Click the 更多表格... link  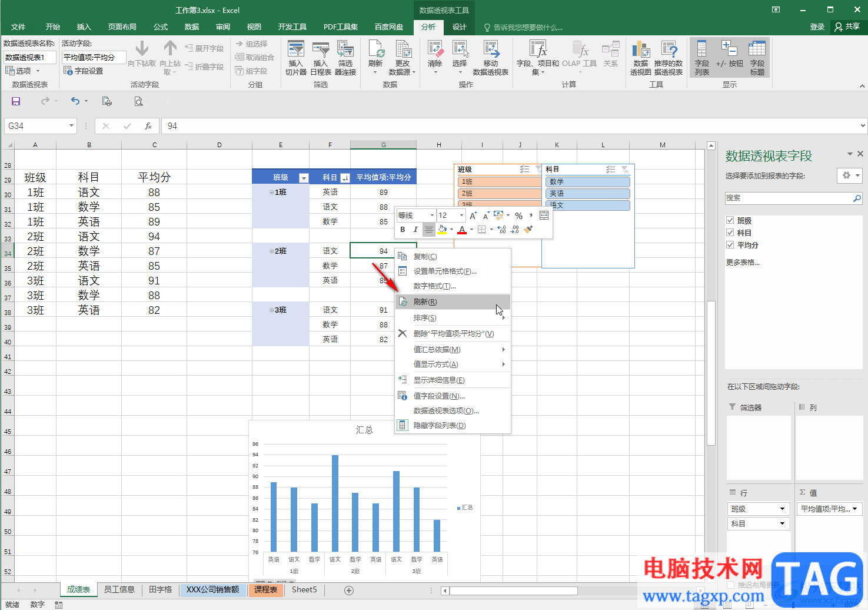[743, 263]
